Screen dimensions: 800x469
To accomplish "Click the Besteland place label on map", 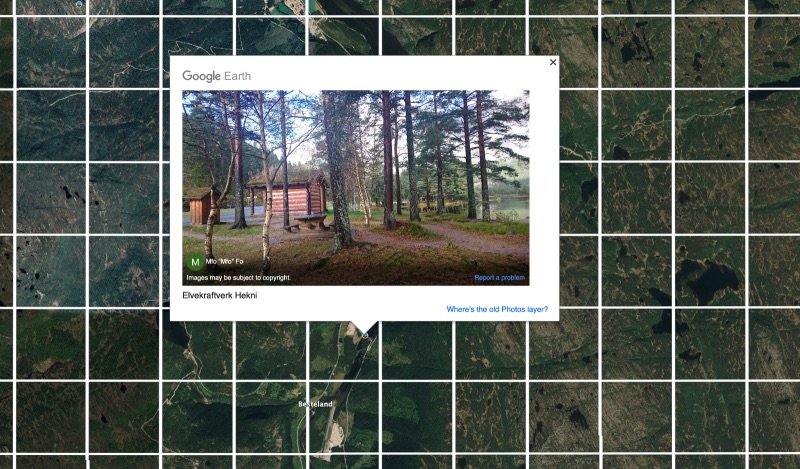I will click(x=315, y=404).
